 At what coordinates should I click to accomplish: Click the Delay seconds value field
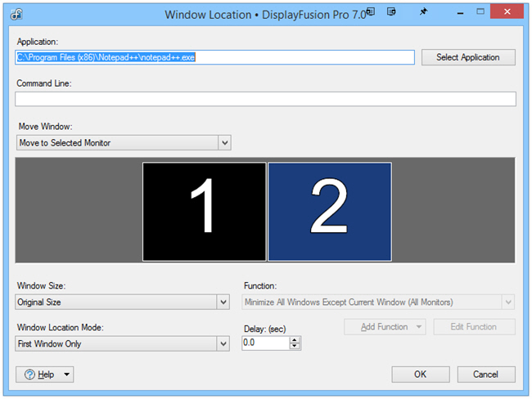(266, 343)
